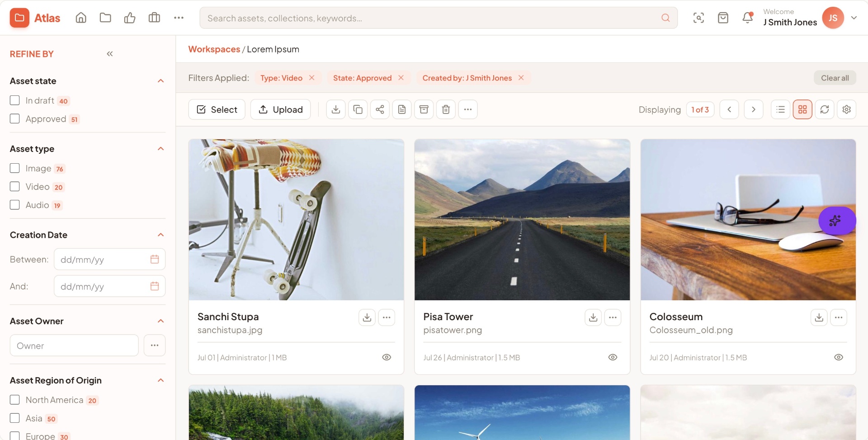Open the owner picker ellipsis button

tap(155, 345)
